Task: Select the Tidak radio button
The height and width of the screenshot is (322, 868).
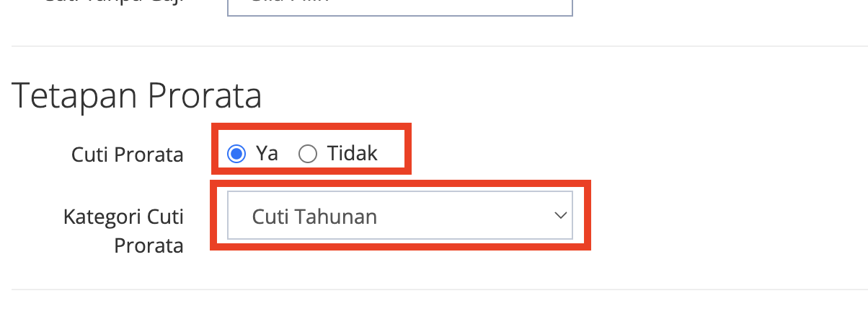Action: coord(308,154)
